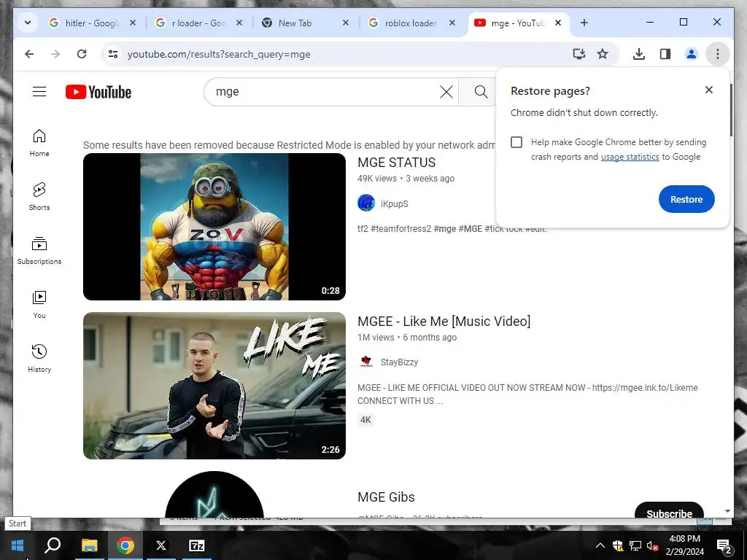Open the MGE Gibs channel avatar
This screenshot has width=747, height=560.
(x=214, y=494)
